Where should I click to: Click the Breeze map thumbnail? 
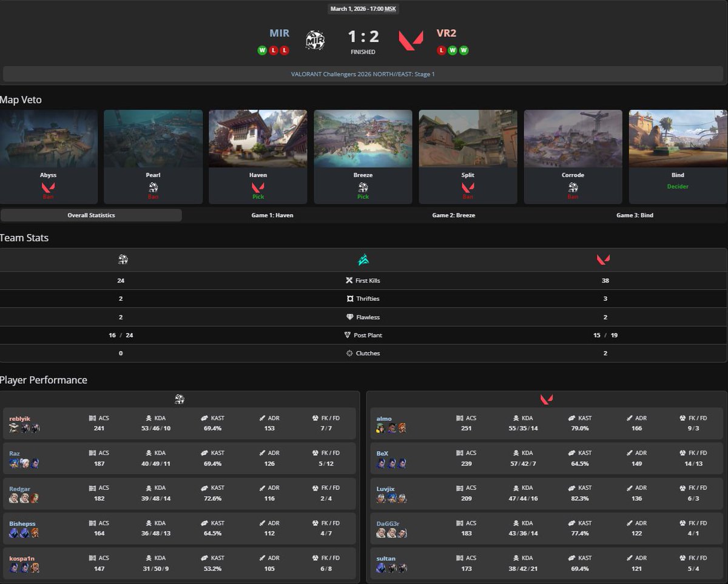tap(363, 138)
